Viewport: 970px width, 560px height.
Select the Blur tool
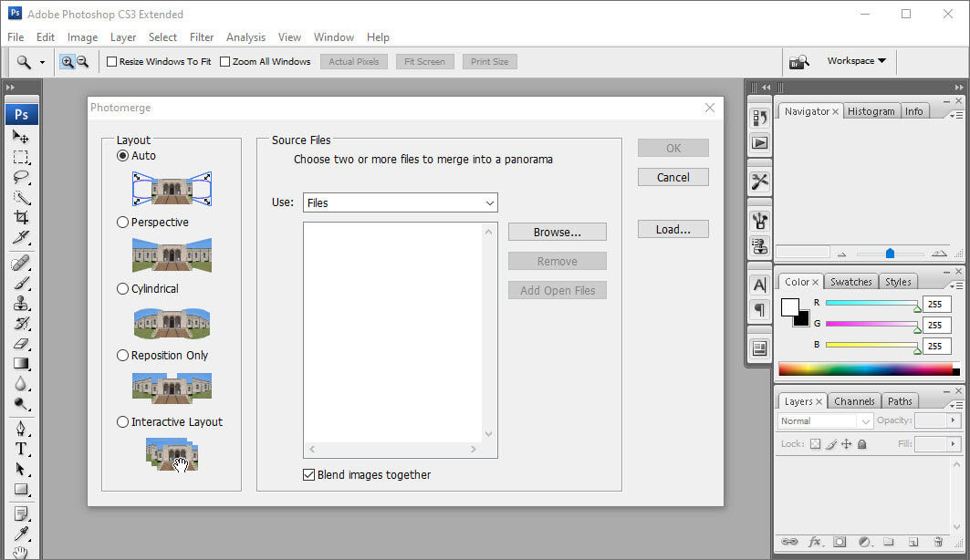[x=21, y=384]
